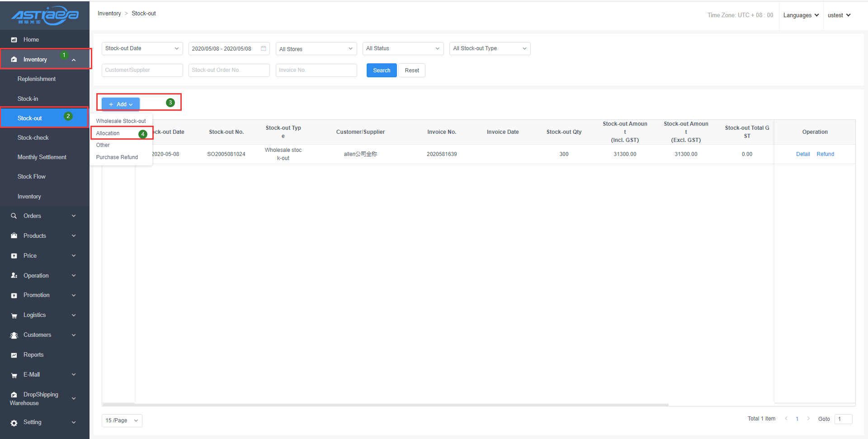Expand the All Stock-out Type dropdown
This screenshot has width=868, height=439.
coord(490,48)
